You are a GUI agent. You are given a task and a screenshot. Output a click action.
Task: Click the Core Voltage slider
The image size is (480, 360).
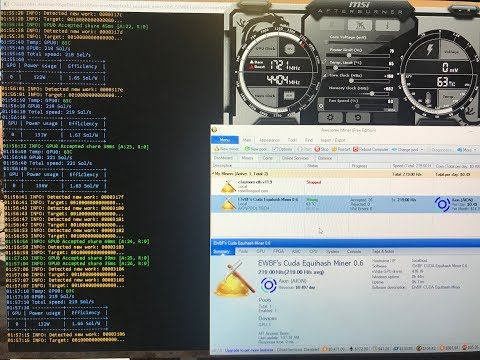coord(359,42)
